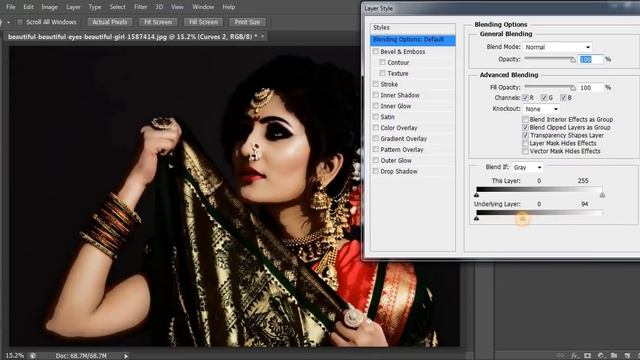Screen dimensions: 640x360
Task: Click the Opacity percentage field
Action: tap(591, 60)
